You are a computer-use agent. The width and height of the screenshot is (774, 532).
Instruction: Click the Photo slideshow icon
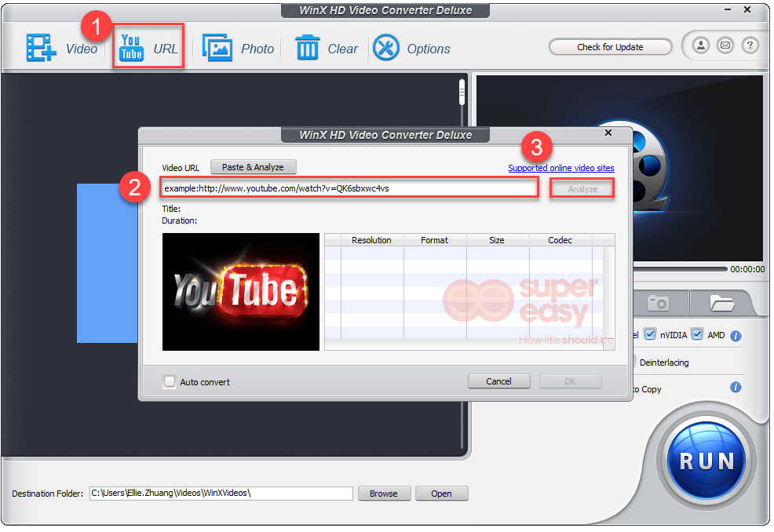[217, 48]
